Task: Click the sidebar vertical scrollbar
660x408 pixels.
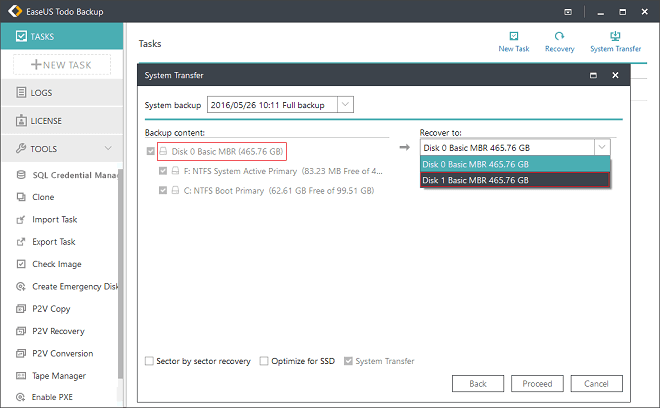Action: point(120,274)
